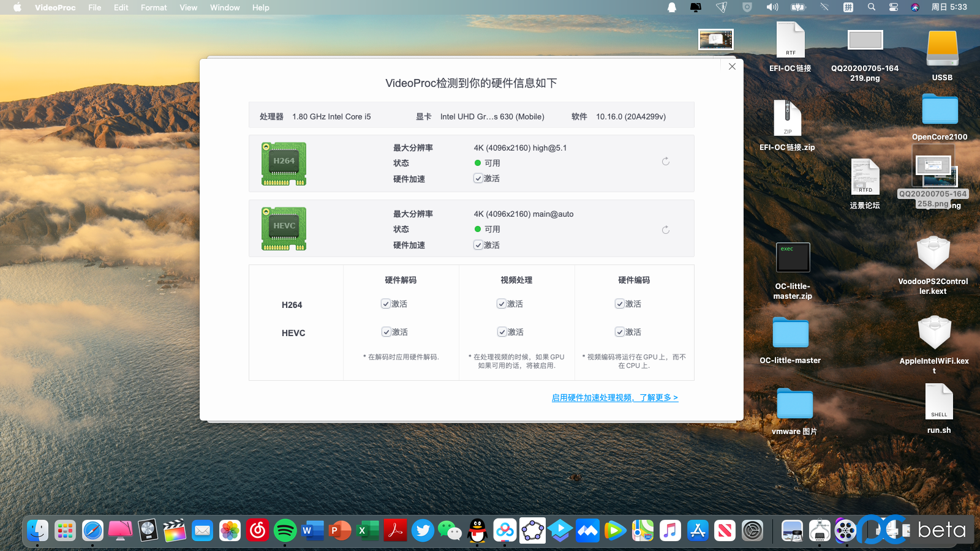Open the Window menu
This screenshot has width=980, height=551.
point(225,7)
